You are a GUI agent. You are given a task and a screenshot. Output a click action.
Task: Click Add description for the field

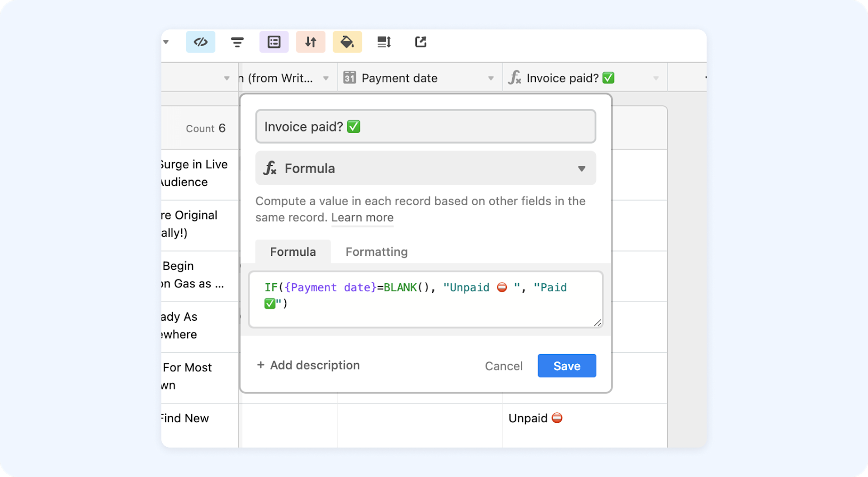[308, 365]
